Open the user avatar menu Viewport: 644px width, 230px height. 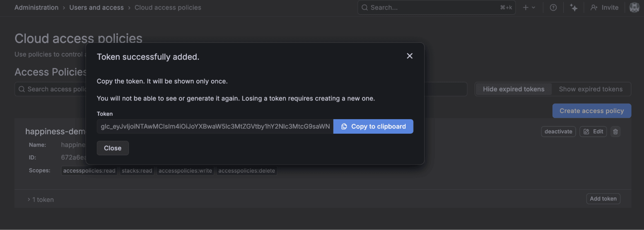(634, 7)
